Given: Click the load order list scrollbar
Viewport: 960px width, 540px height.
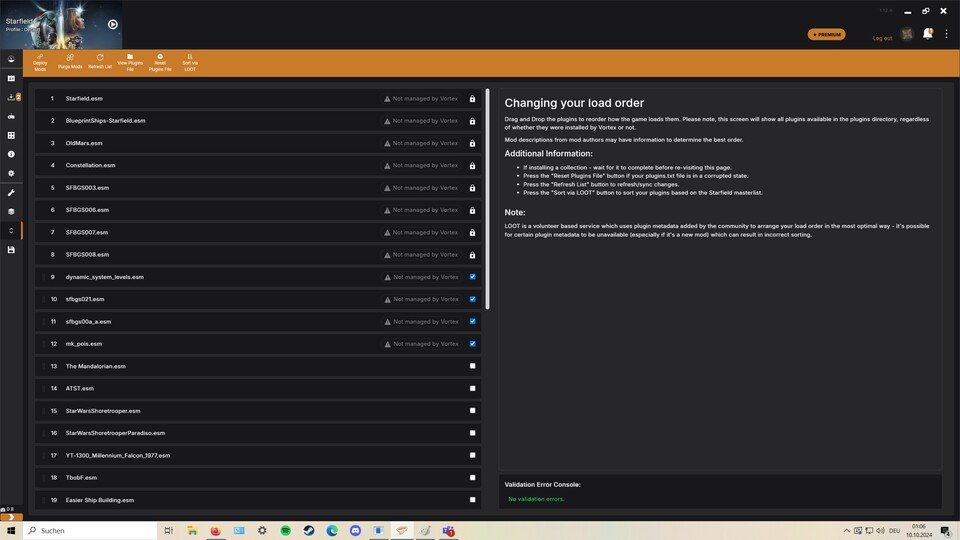Looking at the screenshot, I should point(487,199).
